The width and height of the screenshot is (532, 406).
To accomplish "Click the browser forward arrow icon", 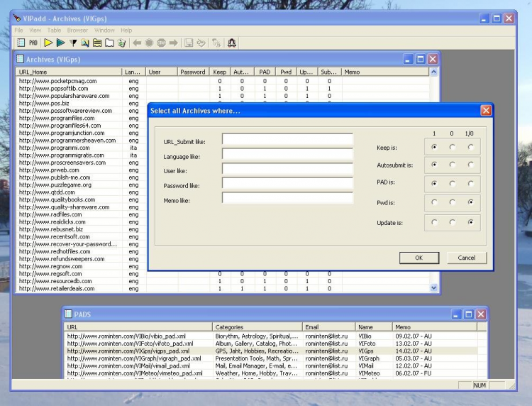I will point(173,43).
